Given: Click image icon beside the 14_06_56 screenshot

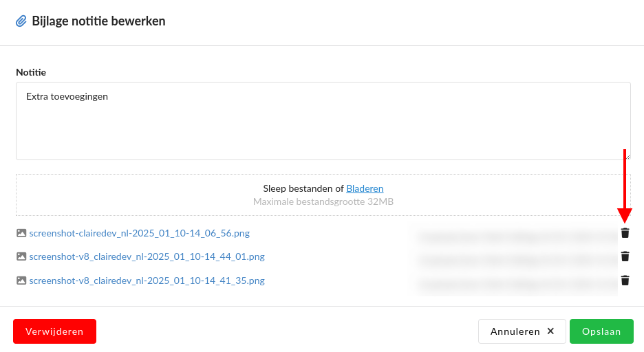Looking at the screenshot, I should click(21, 233).
